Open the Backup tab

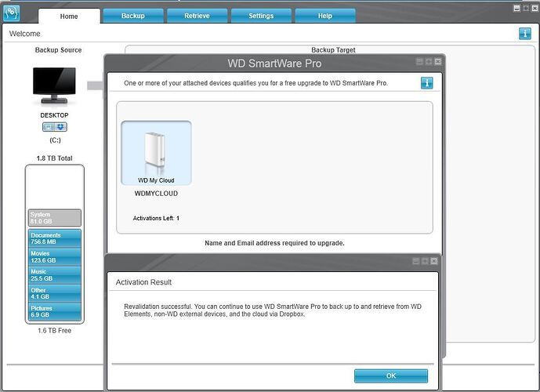[133, 16]
